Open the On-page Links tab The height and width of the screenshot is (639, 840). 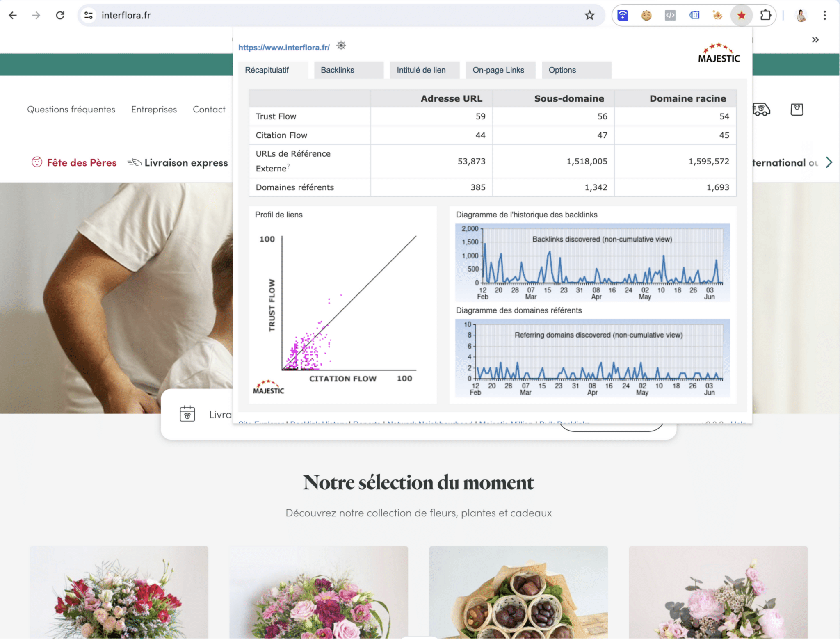click(x=500, y=70)
